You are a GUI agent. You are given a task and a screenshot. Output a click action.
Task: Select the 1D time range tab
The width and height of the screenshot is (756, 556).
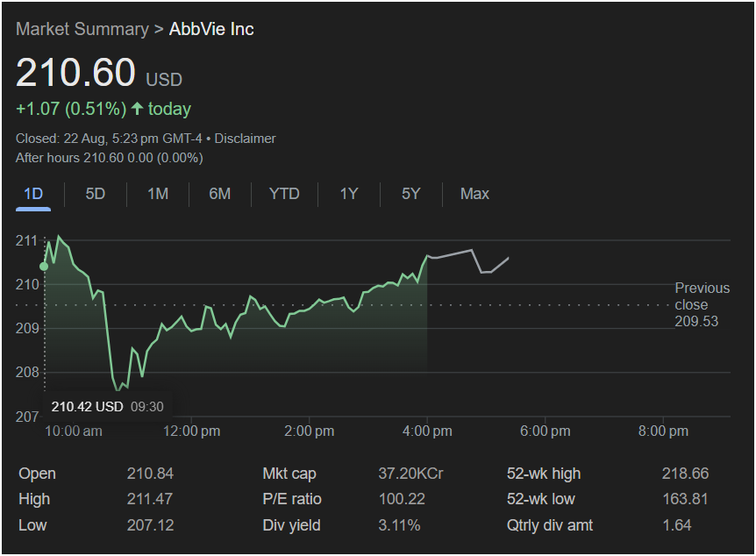(33, 194)
